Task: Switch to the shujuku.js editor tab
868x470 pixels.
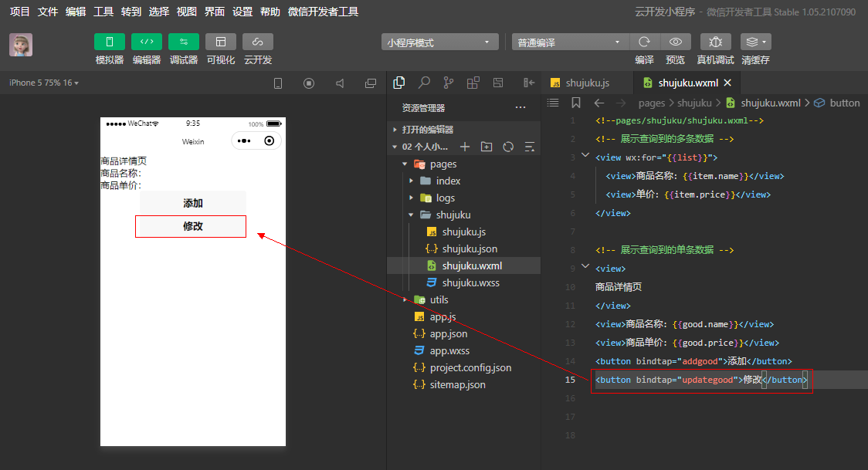Action: [587, 83]
